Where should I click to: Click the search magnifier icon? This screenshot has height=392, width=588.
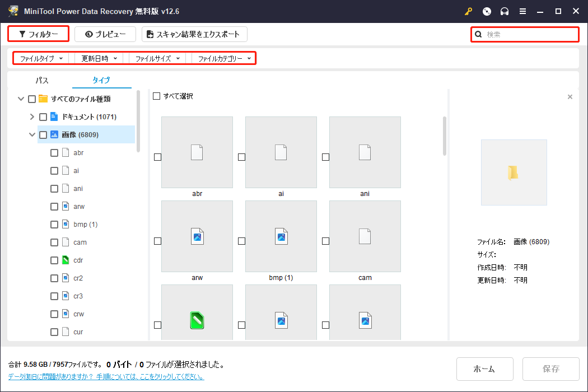(x=478, y=34)
